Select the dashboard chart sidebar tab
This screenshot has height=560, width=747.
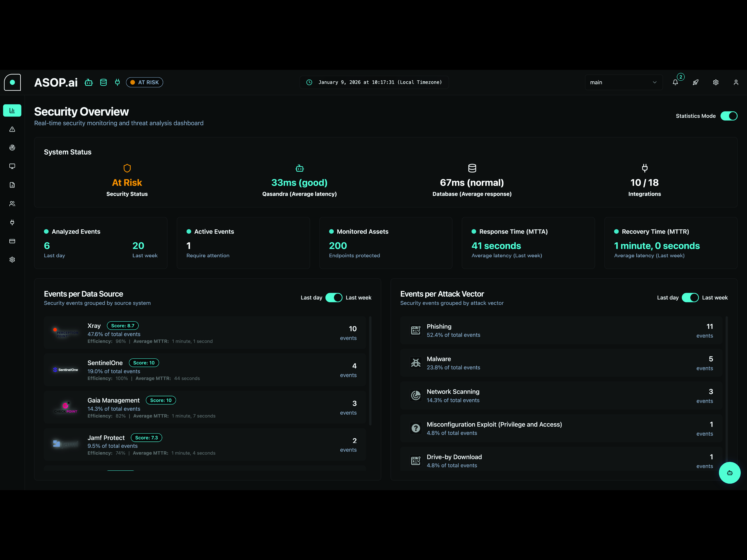click(x=12, y=110)
